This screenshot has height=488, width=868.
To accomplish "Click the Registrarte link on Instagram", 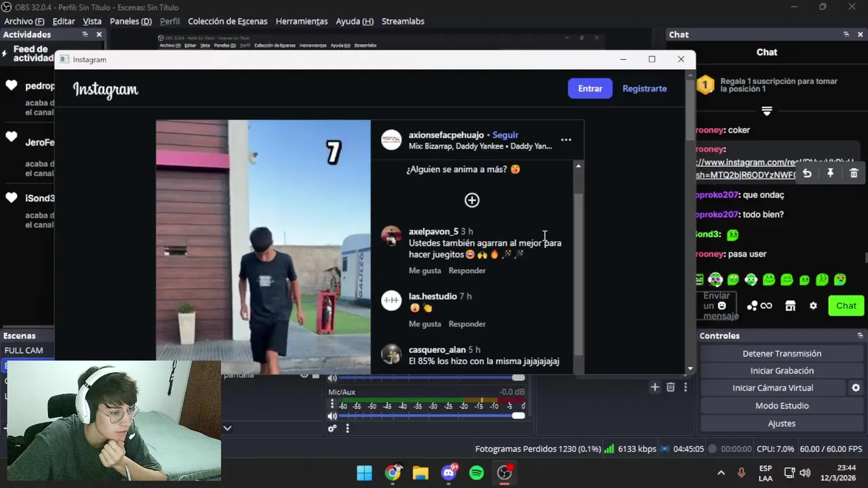I will coord(644,88).
